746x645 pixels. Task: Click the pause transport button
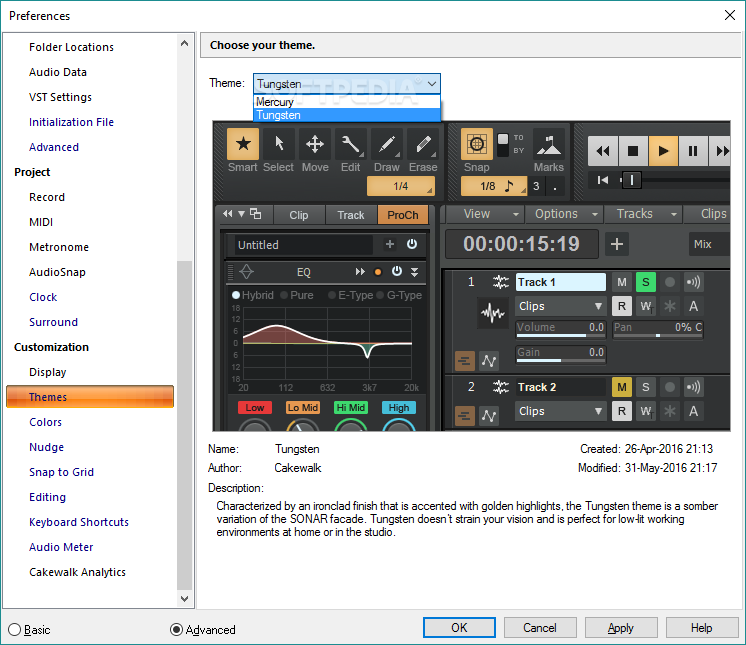pyautogui.click(x=693, y=151)
